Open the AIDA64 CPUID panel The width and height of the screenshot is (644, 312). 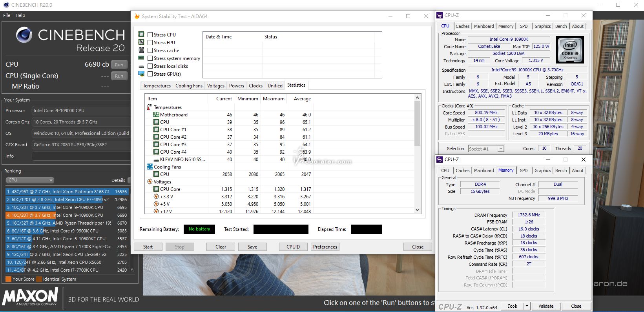[x=293, y=247]
